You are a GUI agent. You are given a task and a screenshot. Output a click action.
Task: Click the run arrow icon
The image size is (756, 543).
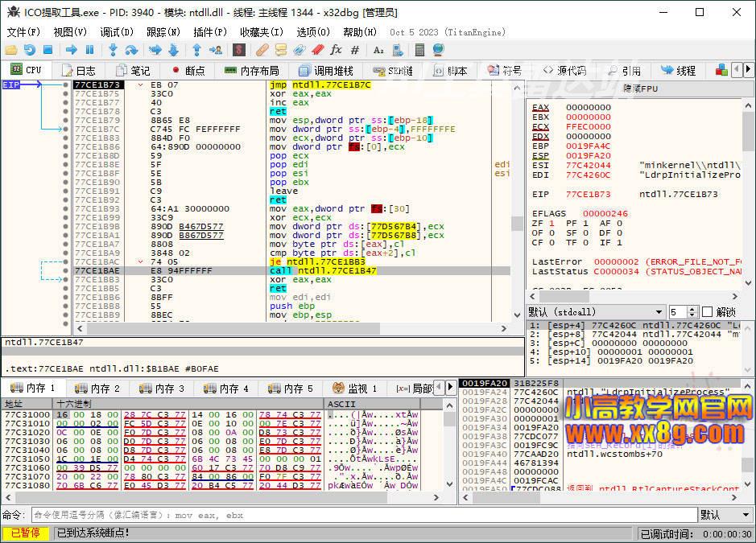pos(72,50)
